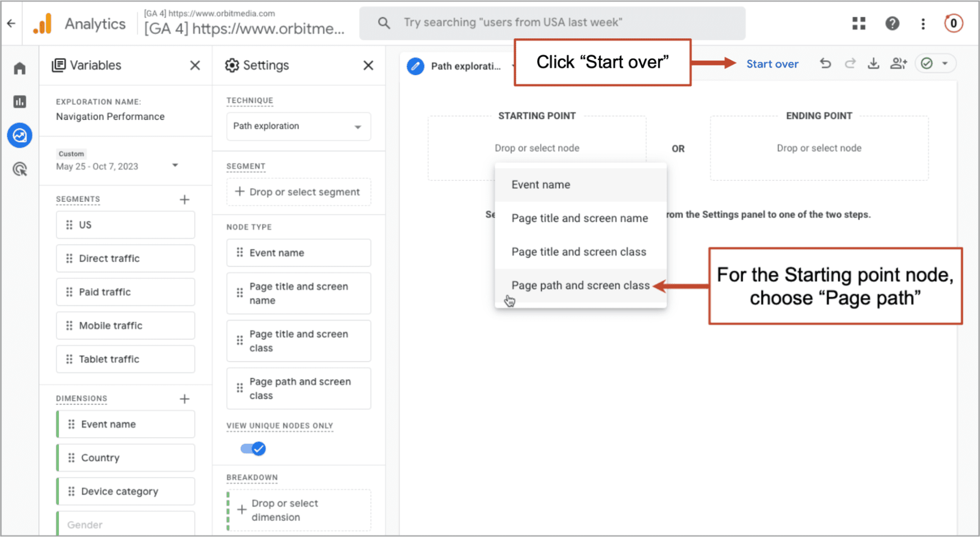The image size is (980, 537).
Task: Click the Start over link
Action: click(772, 64)
